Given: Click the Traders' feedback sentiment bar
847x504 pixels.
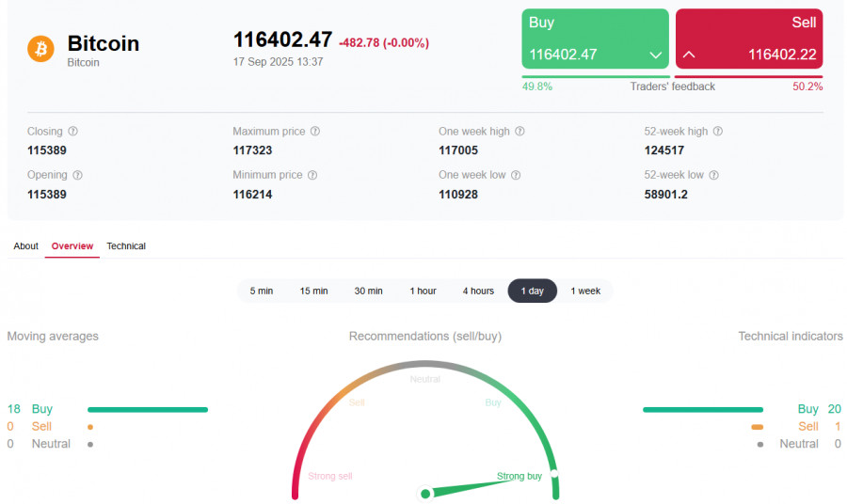Looking at the screenshot, I should tap(672, 77).
